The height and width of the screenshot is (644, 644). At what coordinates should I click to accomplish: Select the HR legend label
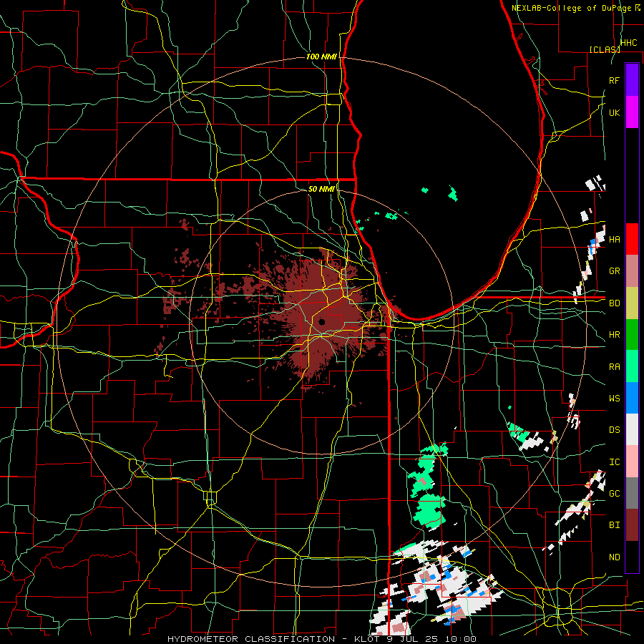point(614,335)
